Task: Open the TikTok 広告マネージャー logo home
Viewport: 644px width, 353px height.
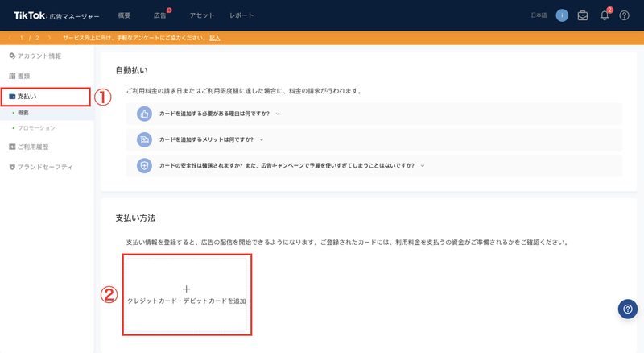Action: [x=56, y=15]
